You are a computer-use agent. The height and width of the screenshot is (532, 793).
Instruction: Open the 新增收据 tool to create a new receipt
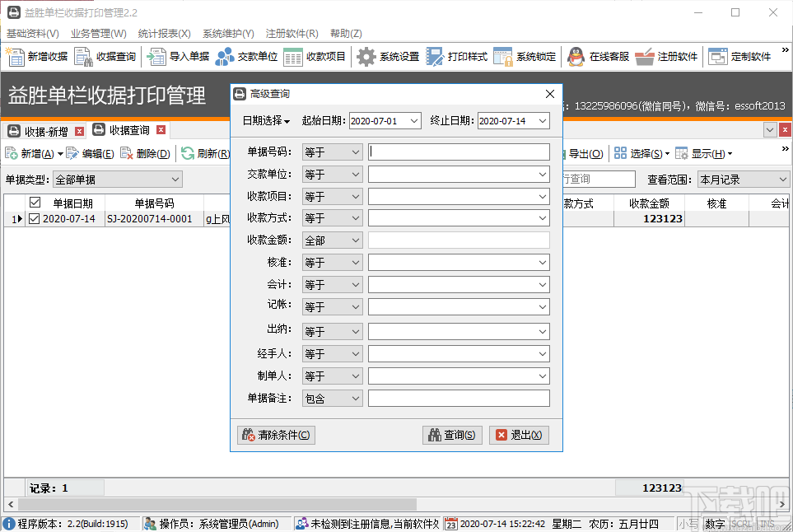click(36, 56)
